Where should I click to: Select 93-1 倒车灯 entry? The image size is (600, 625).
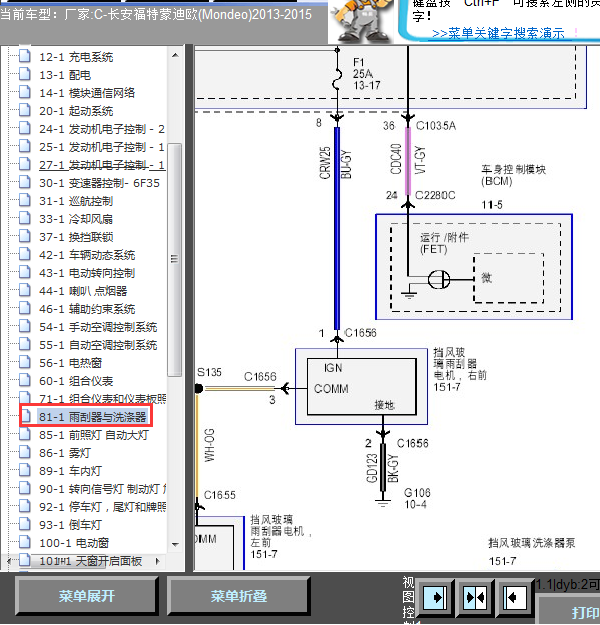(70, 525)
